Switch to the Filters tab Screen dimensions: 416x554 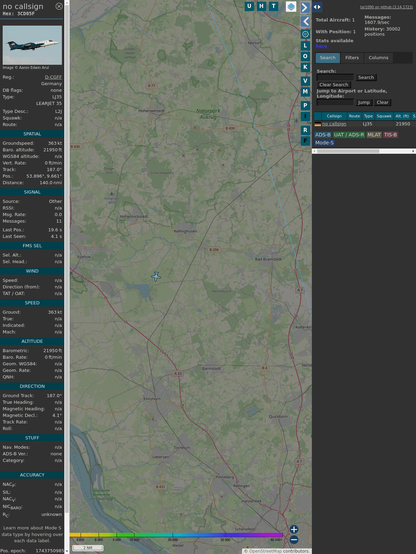[352, 58]
